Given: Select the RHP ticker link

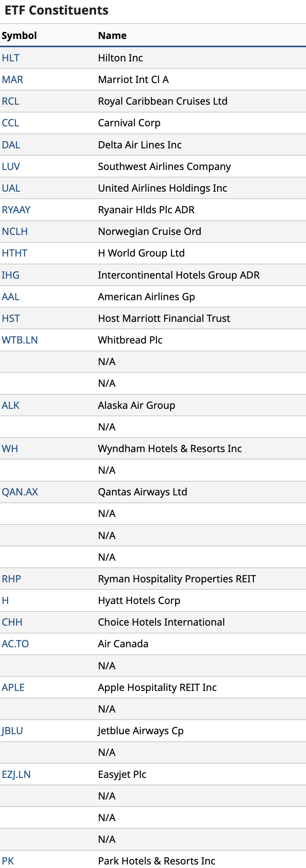Looking at the screenshot, I should pyautogui.click(x=11, y=579).
